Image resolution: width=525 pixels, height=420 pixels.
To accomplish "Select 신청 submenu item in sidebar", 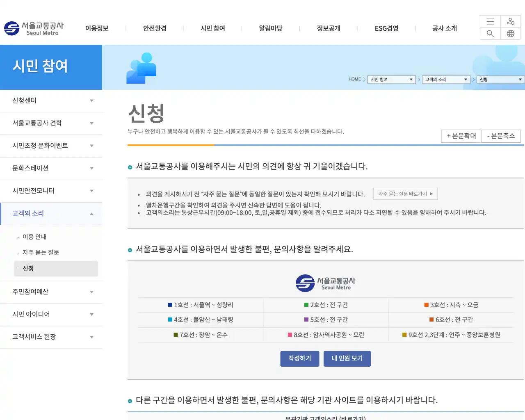I will (x=56, y=268).
